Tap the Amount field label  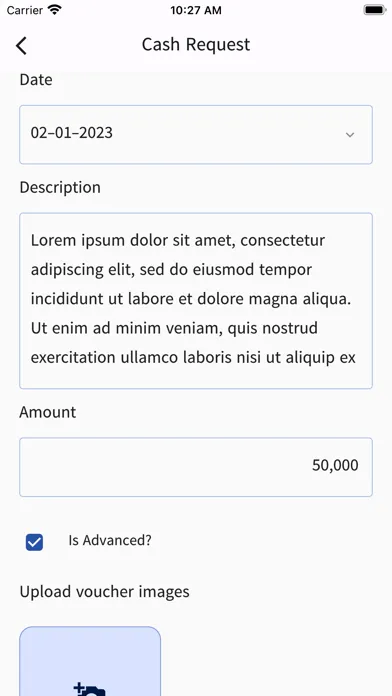coord(48,412)
